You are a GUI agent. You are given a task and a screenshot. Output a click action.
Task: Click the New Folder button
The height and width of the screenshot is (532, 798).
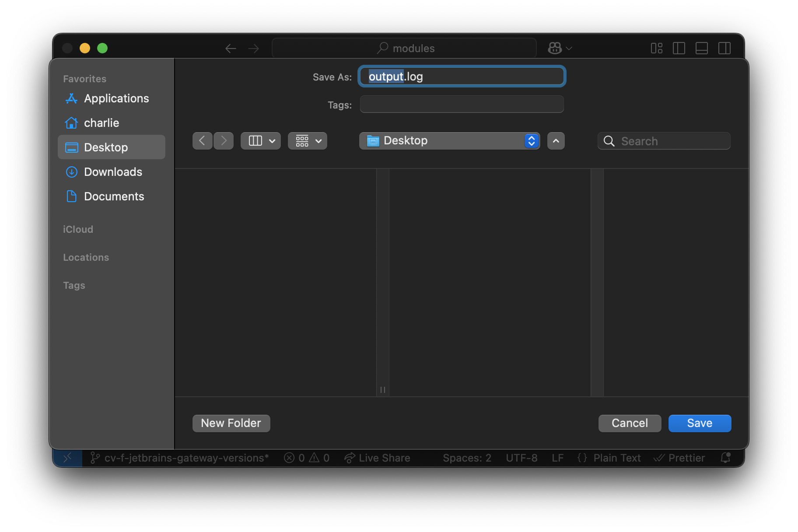pyautogui.click(x=231, y=423)
